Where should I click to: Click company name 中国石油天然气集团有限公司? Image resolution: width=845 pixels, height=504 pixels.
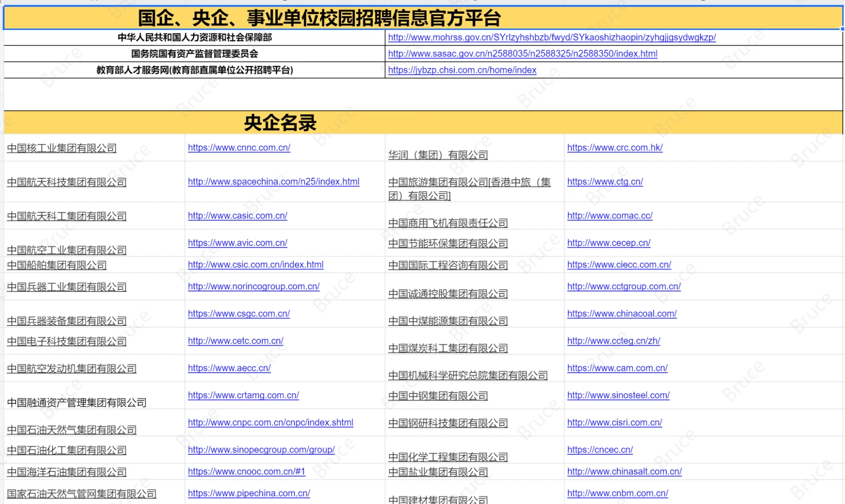click(71, 430)
